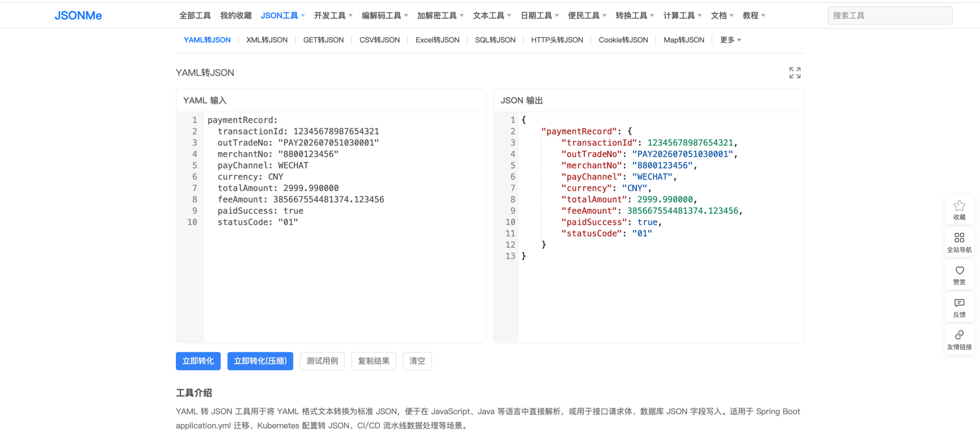
Task: Click the 清空 button
Action: coord(417,361)
